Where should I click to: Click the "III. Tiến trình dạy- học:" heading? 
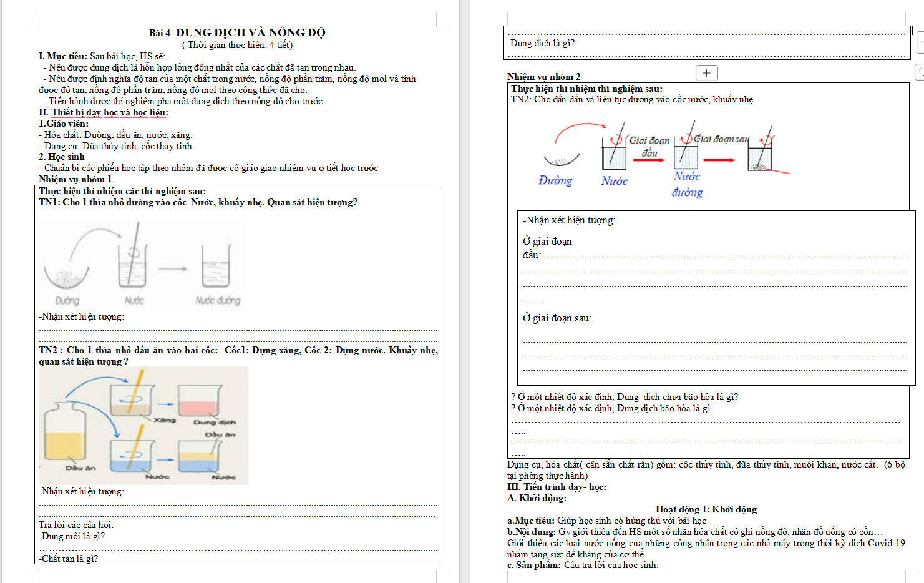coord(557,487)
